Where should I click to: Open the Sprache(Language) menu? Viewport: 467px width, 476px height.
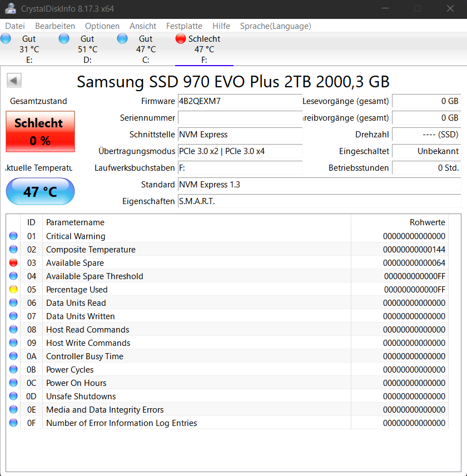276,26
